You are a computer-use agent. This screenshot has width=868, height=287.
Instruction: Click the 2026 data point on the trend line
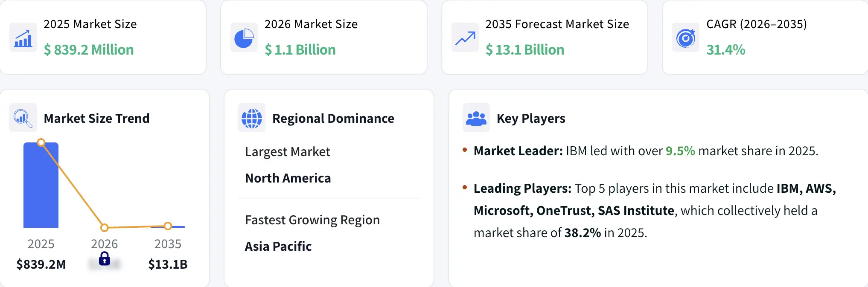click(105, 227)
